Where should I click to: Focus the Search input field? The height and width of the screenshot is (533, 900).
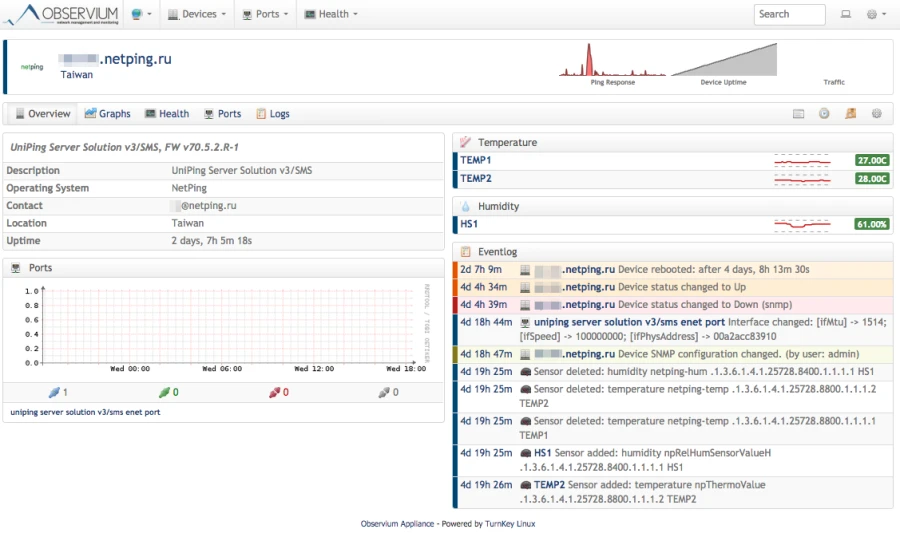[789, 14]
